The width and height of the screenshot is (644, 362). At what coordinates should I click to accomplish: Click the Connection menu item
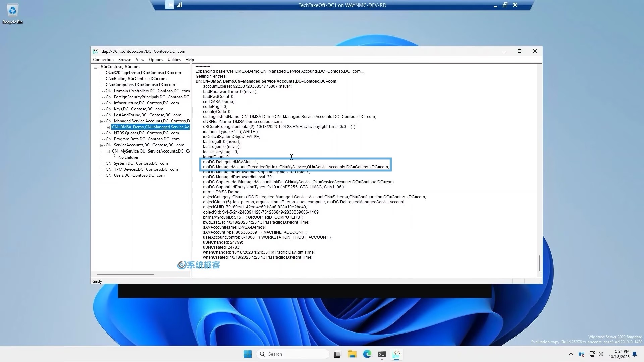[104, 59]
